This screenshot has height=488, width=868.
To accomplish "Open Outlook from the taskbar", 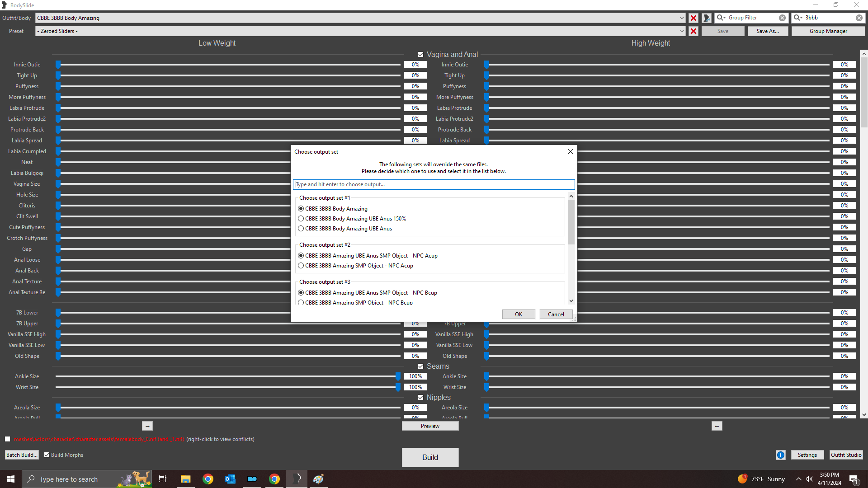I will point(230,479).
